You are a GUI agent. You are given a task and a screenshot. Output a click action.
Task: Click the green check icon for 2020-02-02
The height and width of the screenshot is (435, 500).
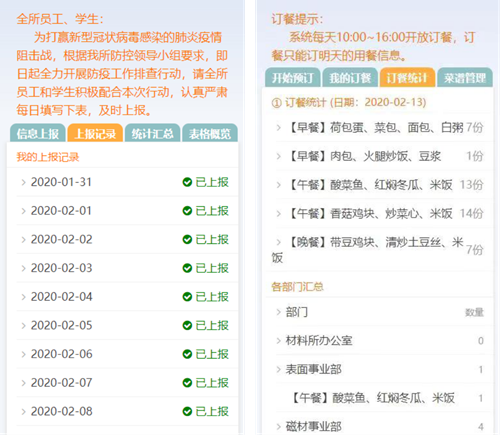187,239
